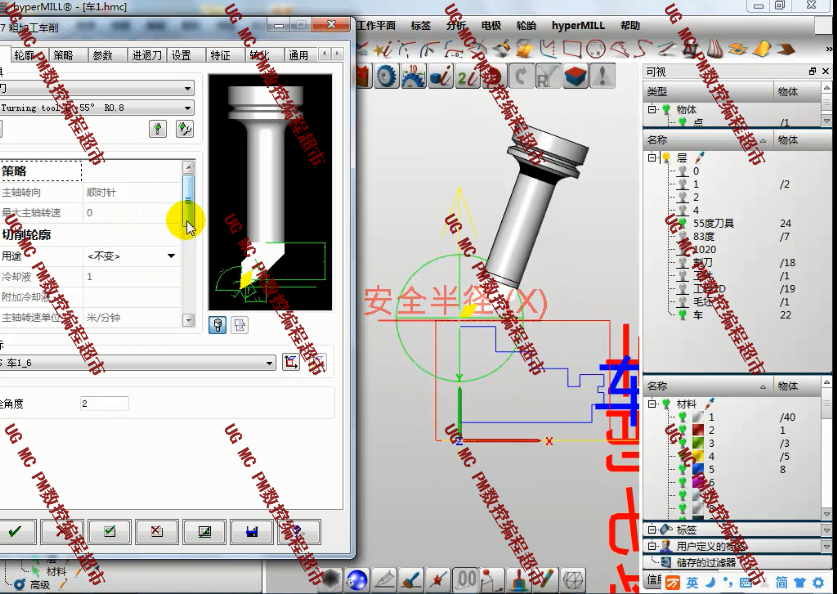Image resolution: width=837 pixels, height=594 pixels.
Task: Toggle visibility bulb for layer 2
Action: click(682, 197)
